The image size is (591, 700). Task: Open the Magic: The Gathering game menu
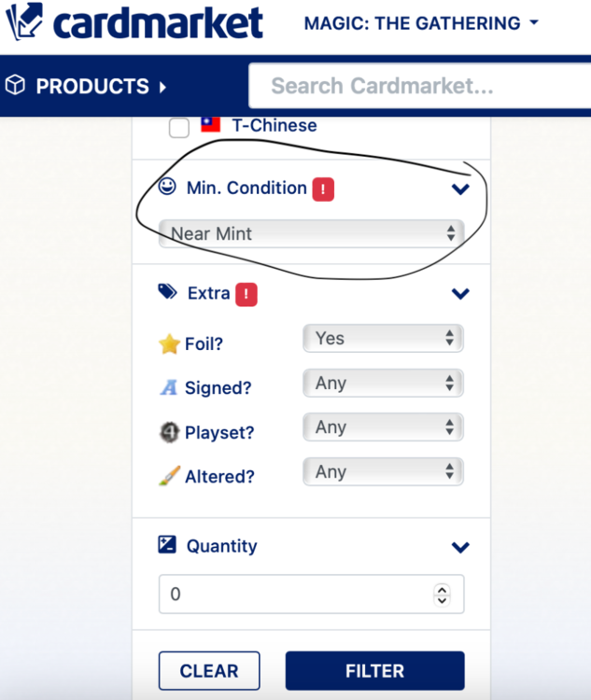421,23
